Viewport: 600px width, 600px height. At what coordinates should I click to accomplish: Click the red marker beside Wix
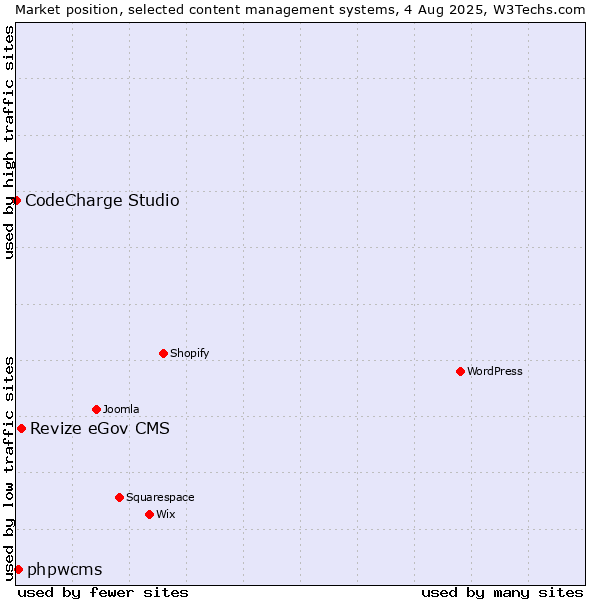150,515
